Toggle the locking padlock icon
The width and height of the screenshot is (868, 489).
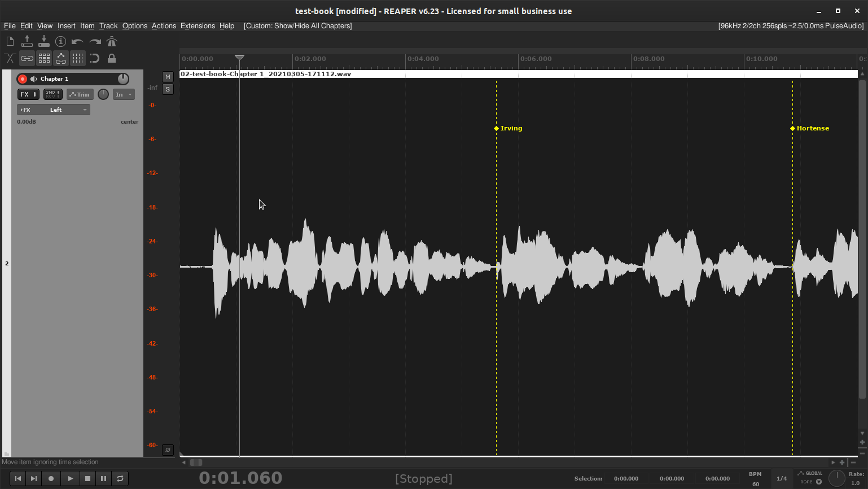click(112, 58)
